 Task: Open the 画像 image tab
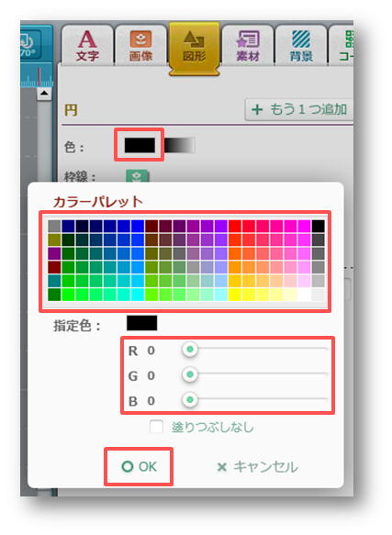tap(140, 45)
